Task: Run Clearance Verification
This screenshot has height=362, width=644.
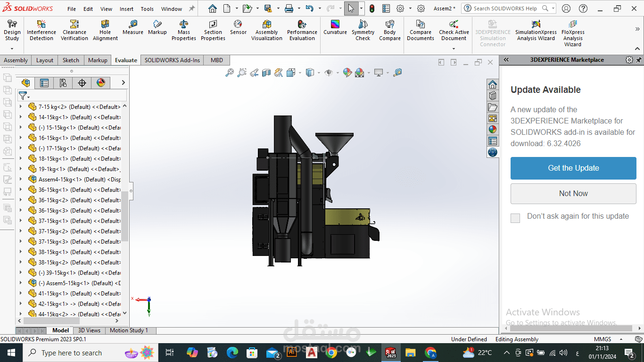Action: 74,31
